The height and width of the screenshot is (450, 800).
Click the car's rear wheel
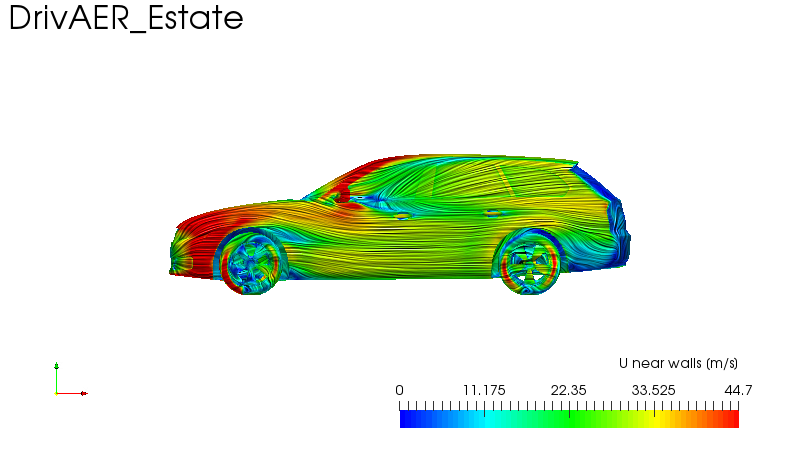(x=531, y=264)
